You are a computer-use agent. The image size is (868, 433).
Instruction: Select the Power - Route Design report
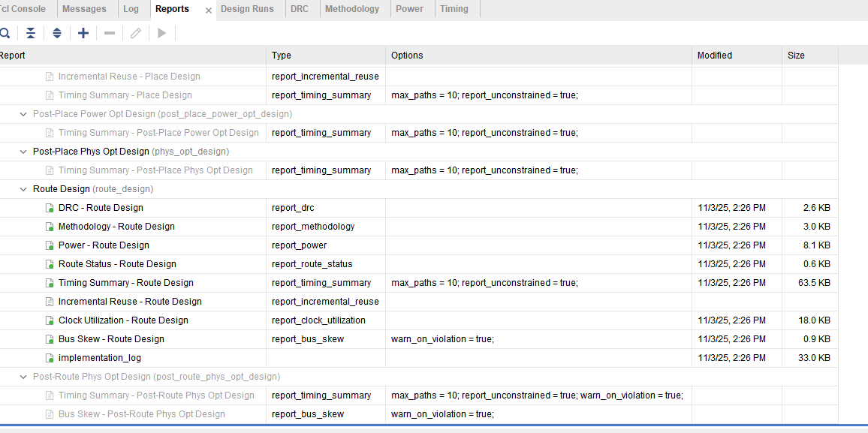click(104, 245)
